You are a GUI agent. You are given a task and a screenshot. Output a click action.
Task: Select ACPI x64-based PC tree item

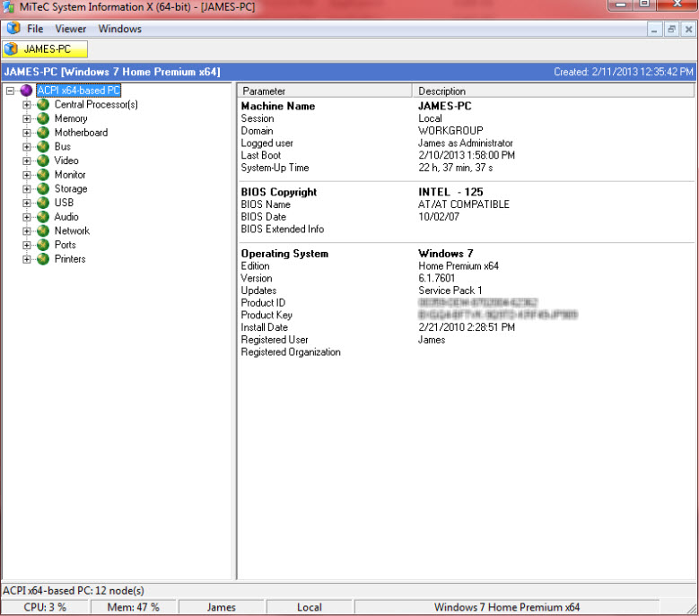point(78,91)
